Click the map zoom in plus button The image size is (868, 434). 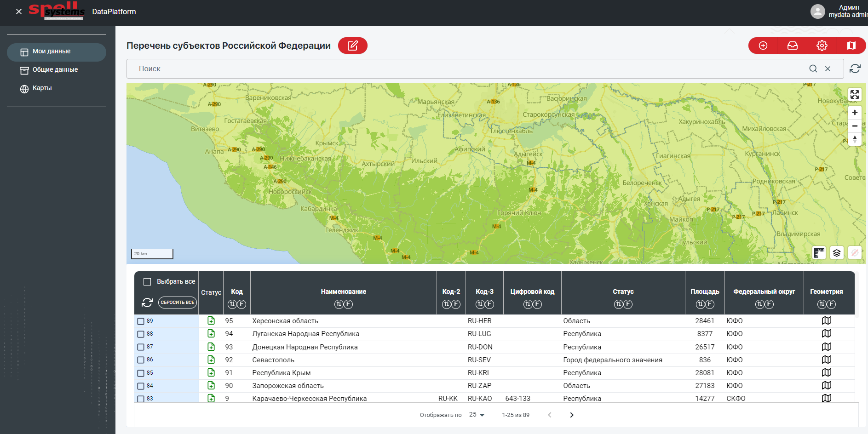pos(855,113)
